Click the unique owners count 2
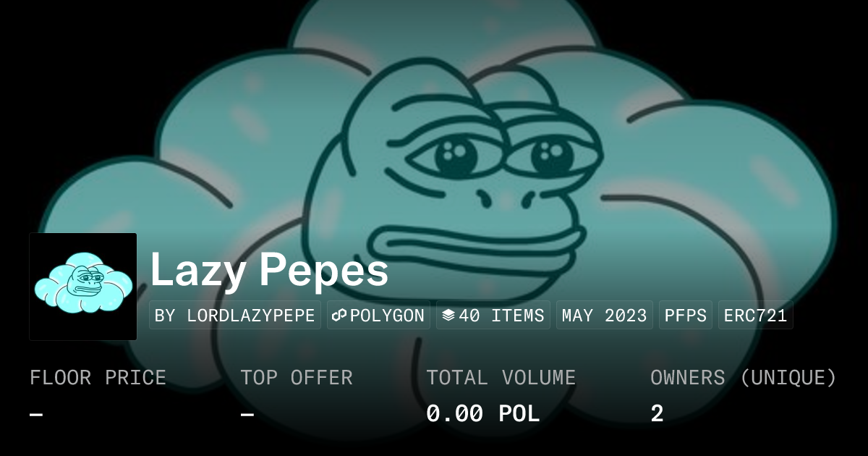This screenshot has width=868, height=456. [x=657, y=414]
